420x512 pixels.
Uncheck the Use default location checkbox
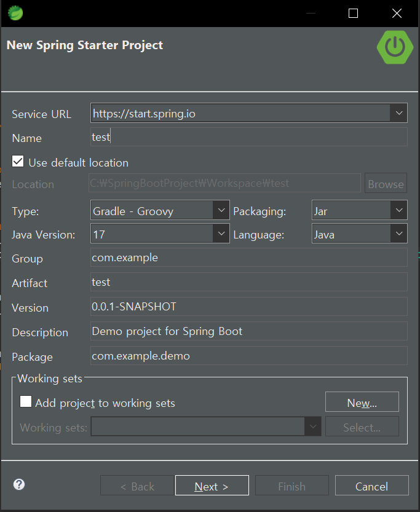pyautogui.click(x=18, y=162)
